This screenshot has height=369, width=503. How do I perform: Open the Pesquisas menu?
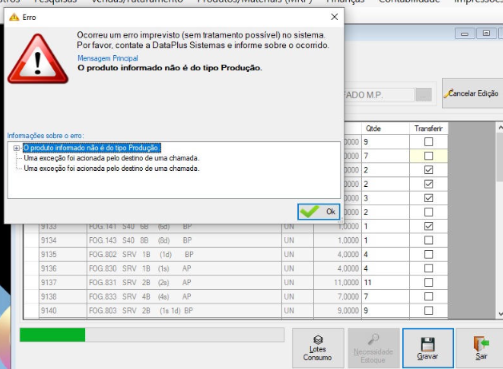coord(55,1)
